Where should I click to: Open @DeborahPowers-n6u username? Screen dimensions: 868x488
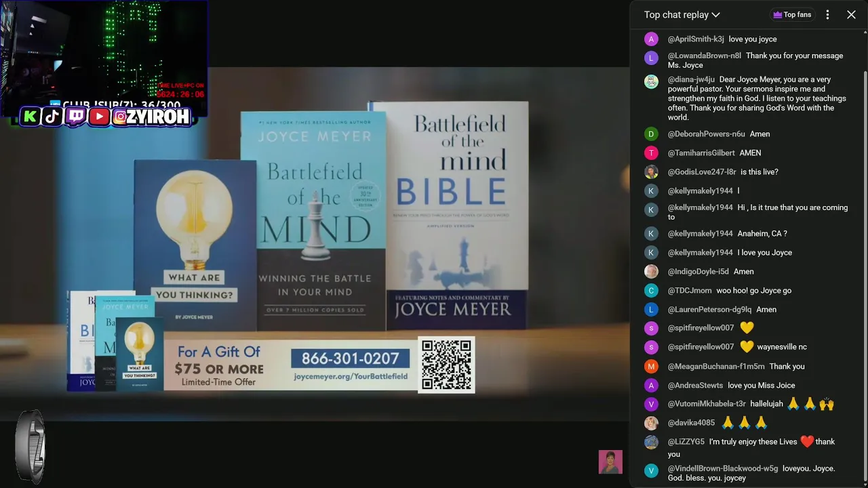(706, 134)
